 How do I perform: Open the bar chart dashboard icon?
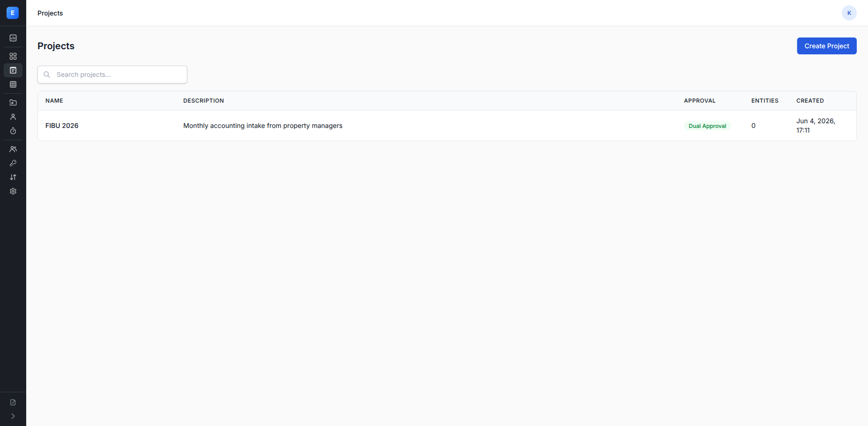point(13,38)
